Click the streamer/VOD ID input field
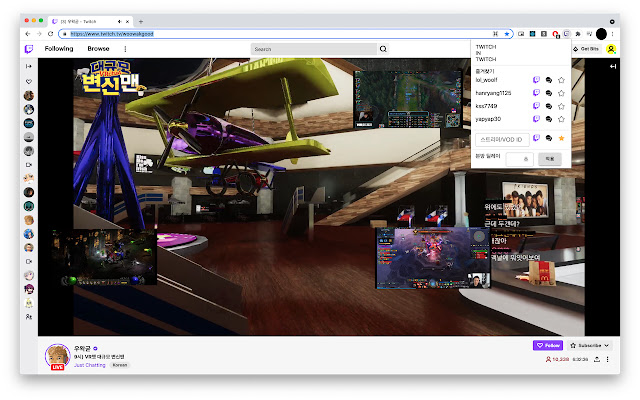640x400 pixels. (502, 140)
